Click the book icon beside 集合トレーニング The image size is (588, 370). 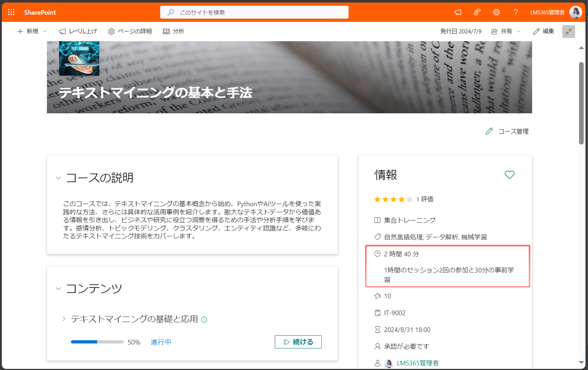377,220
